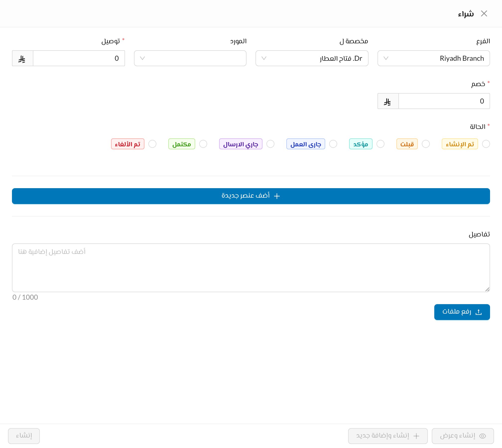Image resolution: width=502 pixels, height=448 pixels.
Task: Click the teal مؤكد status tag
Action: [361, 144]
